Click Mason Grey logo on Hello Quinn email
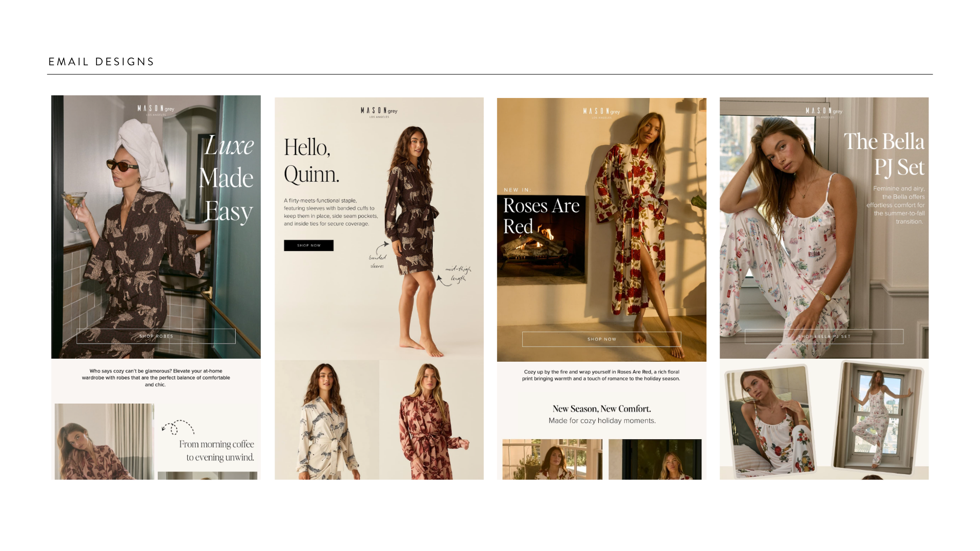 [x=379, y=112]
